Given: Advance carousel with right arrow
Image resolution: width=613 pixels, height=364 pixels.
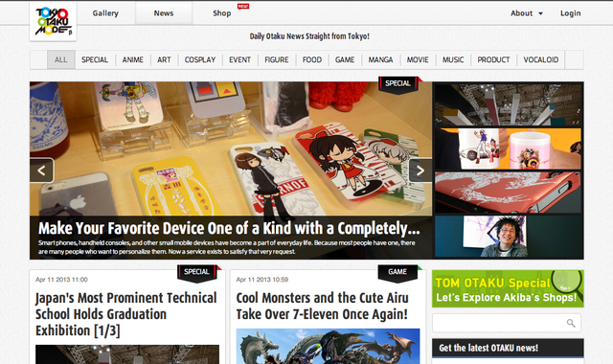Looking at the screenshot, I should [x=420, y=171].
